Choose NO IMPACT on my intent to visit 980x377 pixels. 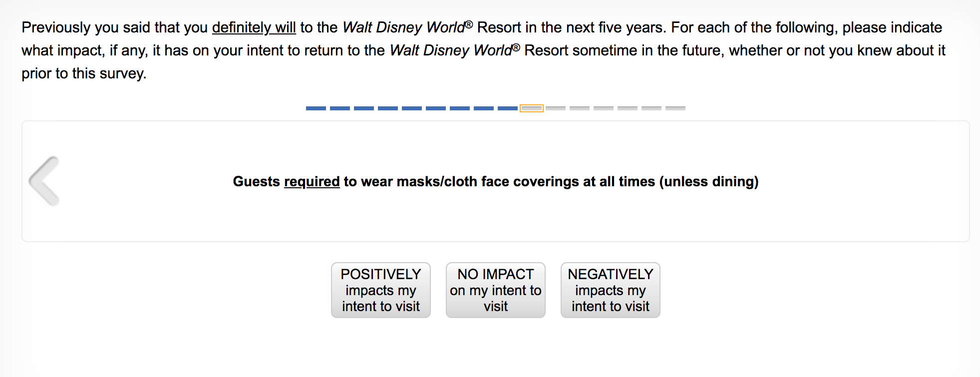(495, 290)
